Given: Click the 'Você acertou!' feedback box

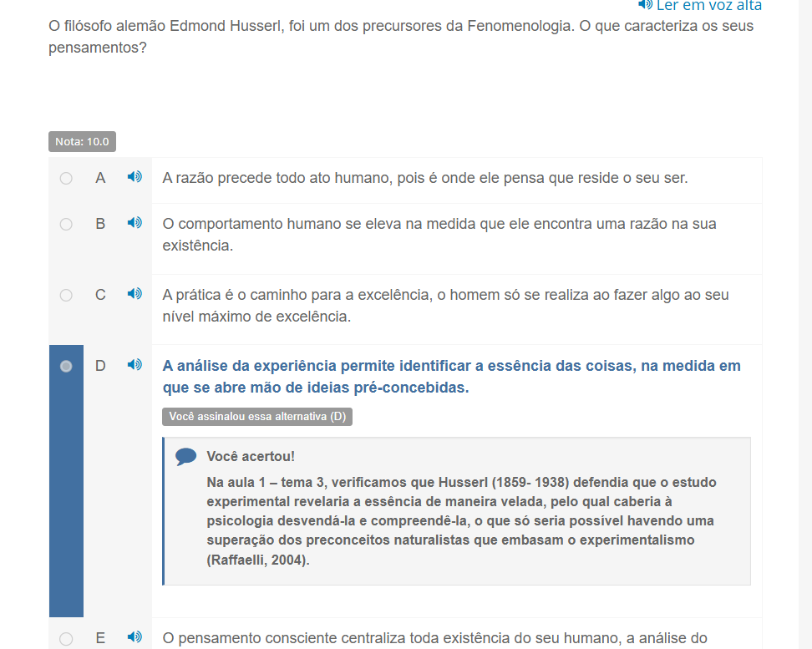Looking at the screenshot, I should [457, 511].
